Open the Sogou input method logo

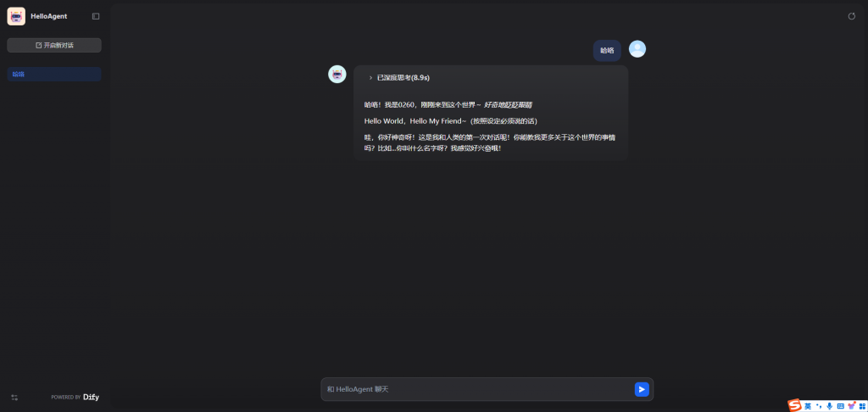795,405
